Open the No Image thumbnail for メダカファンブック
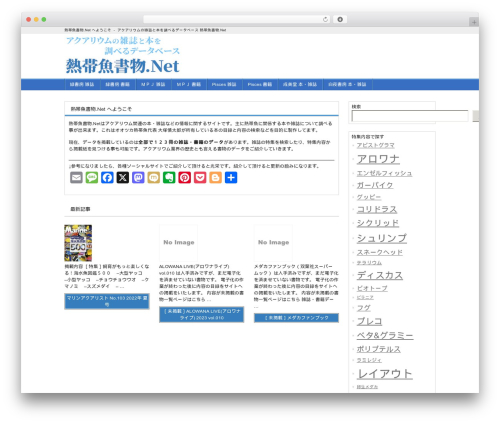Image resolution: width=500 pixels, height=423 pixels. click(273, 243)
